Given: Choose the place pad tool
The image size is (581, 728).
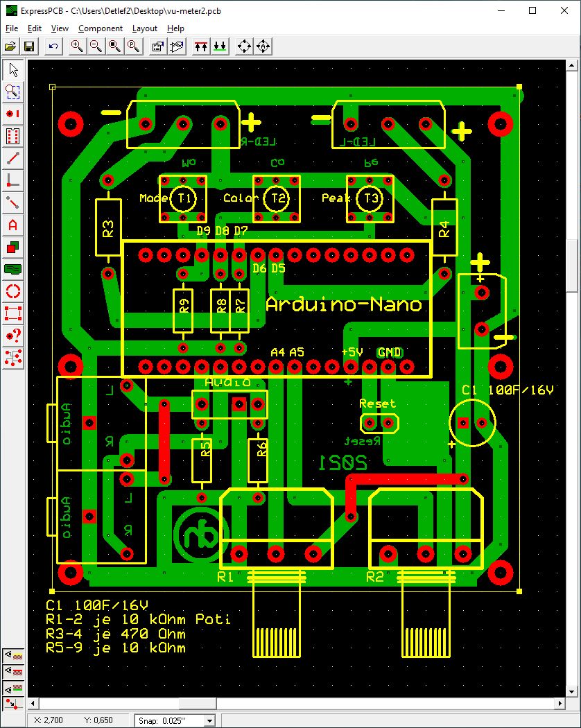Looking at the screenshot, I should [13, 114].
